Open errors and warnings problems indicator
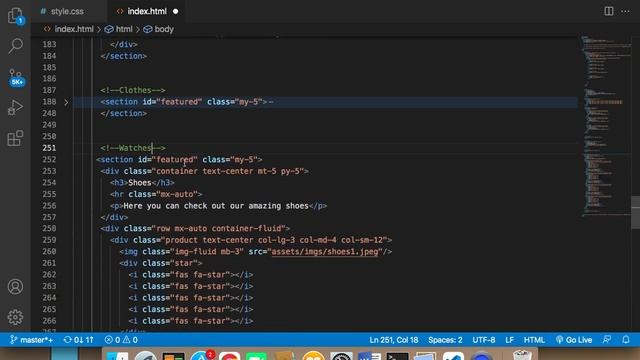The height and width of the screenshot is (360, 640). 121,340
